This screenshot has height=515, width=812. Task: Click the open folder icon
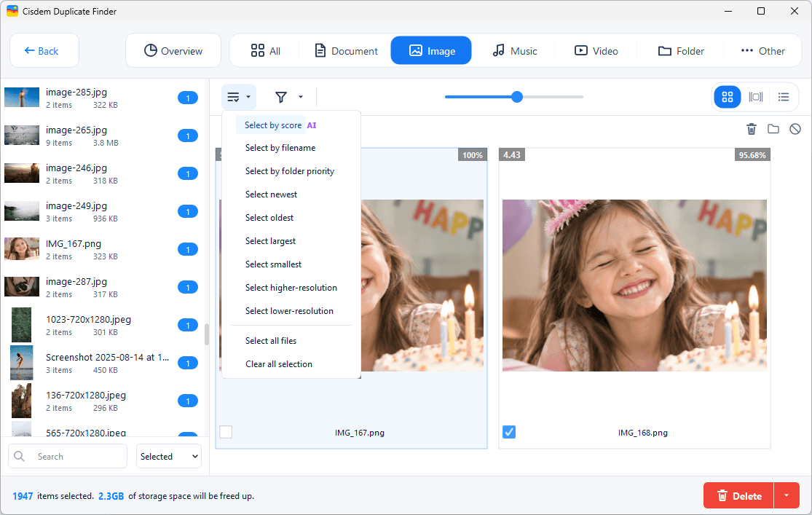[x=773, y=129]
